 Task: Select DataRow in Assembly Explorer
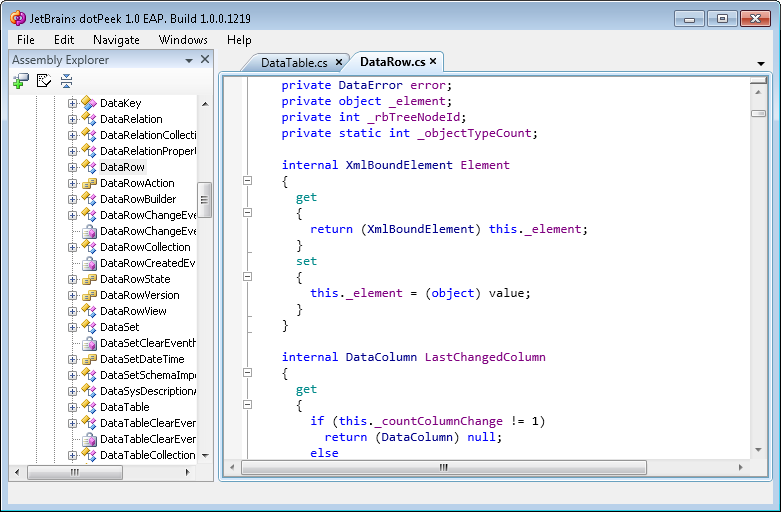pyautogui.click(x=122, y=167)
